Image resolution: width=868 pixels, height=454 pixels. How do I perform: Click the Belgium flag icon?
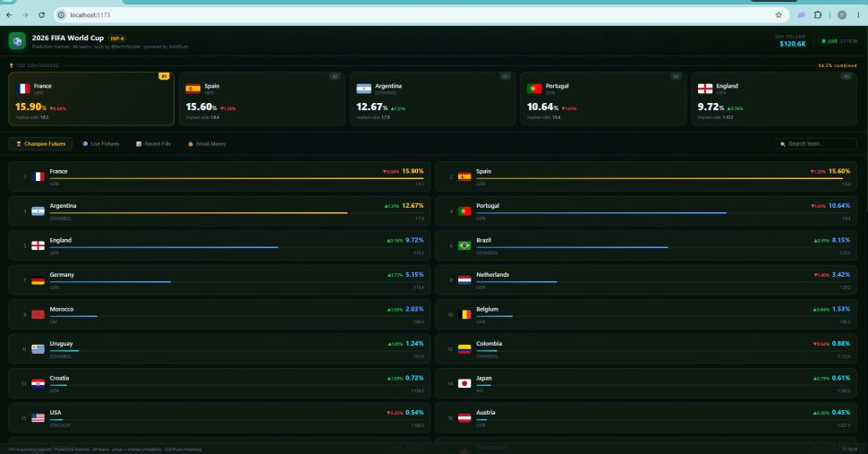(464, 314)
